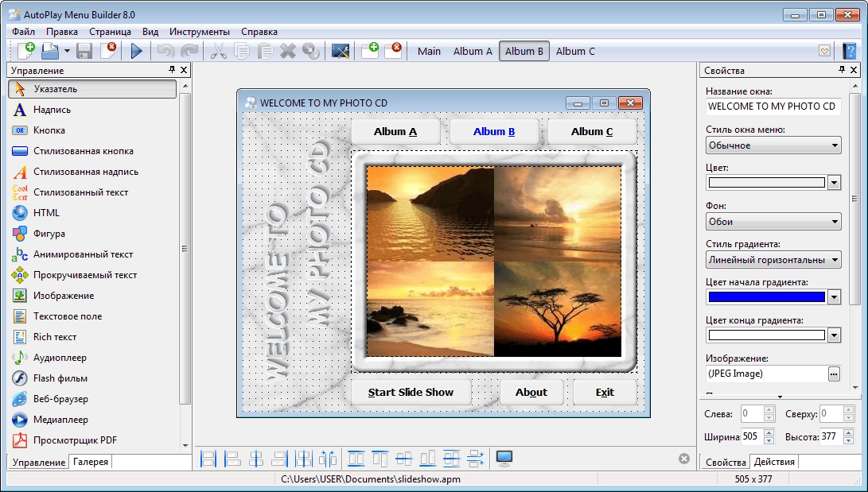Switch to the Album C page tab
868x492 pixels.
click(575, 52)
